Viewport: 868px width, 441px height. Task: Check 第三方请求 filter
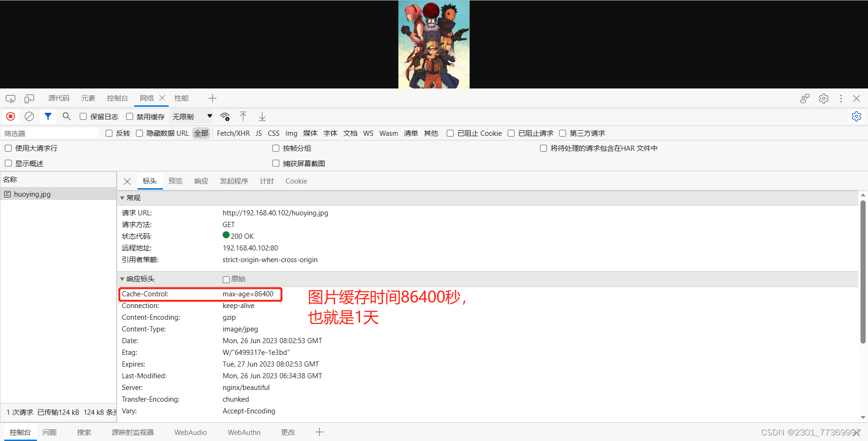pyautogui.click(x=562, y=133)
